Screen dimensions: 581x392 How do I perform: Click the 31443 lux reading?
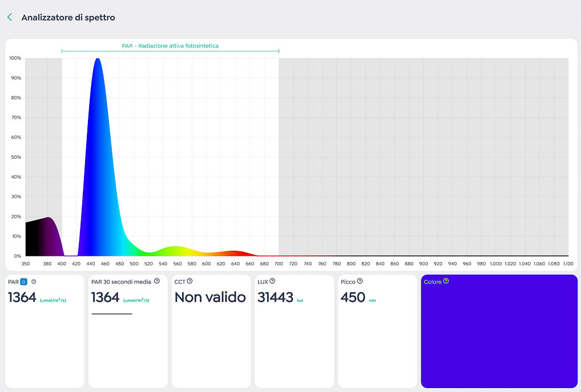tap(275, 297)
